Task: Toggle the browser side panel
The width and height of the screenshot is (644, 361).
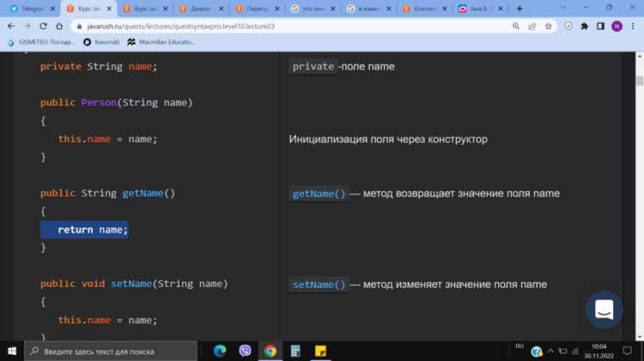Action: pyautogui.click(x=600, y=26)
